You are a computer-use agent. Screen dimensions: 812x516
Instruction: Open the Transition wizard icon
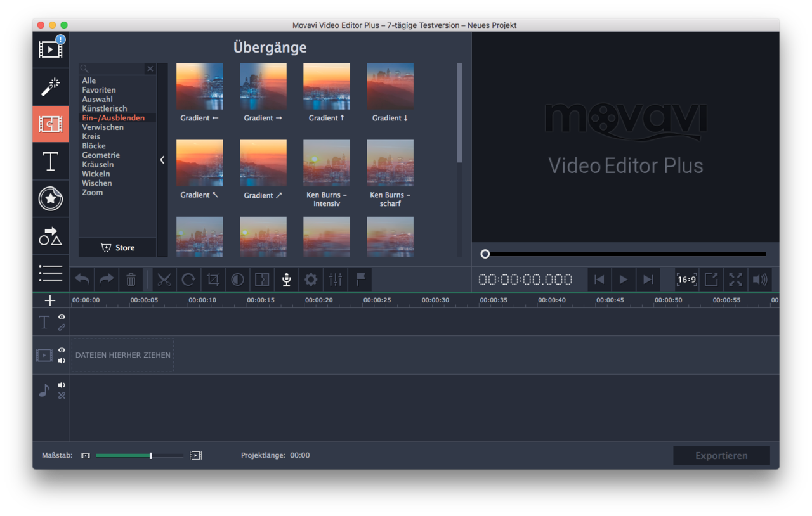[262, 280]
